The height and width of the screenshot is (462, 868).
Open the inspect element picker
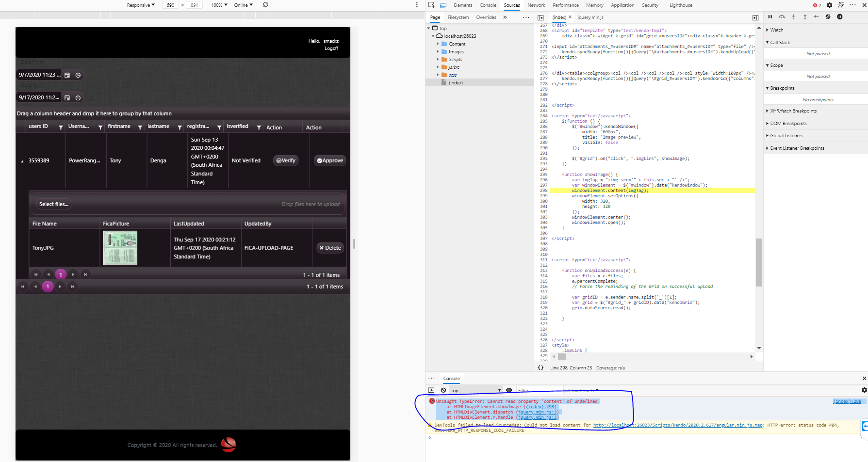[431, 5]
